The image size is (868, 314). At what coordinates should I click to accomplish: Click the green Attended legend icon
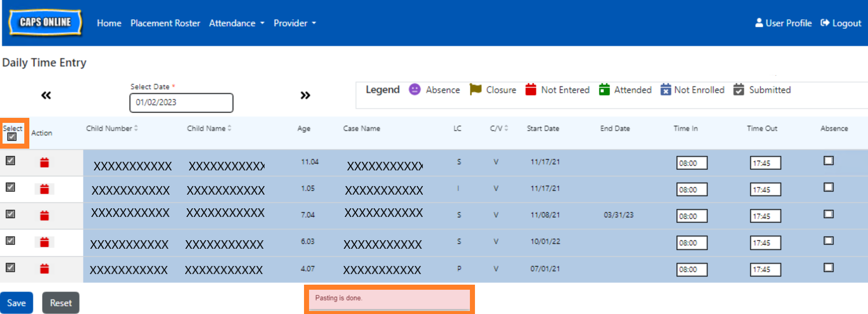[604, 89]
